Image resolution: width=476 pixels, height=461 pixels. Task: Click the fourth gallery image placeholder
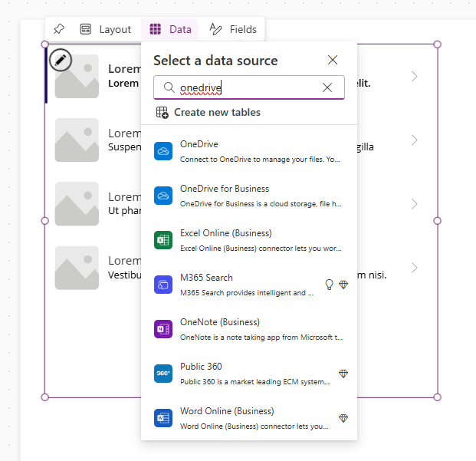pyautogui.click(x=77, y=268)
